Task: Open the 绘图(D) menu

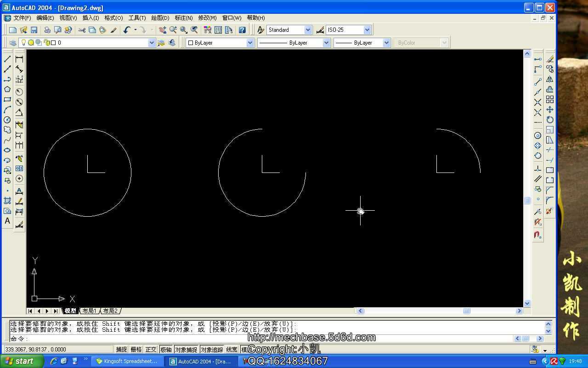Action: pos(160,18)
